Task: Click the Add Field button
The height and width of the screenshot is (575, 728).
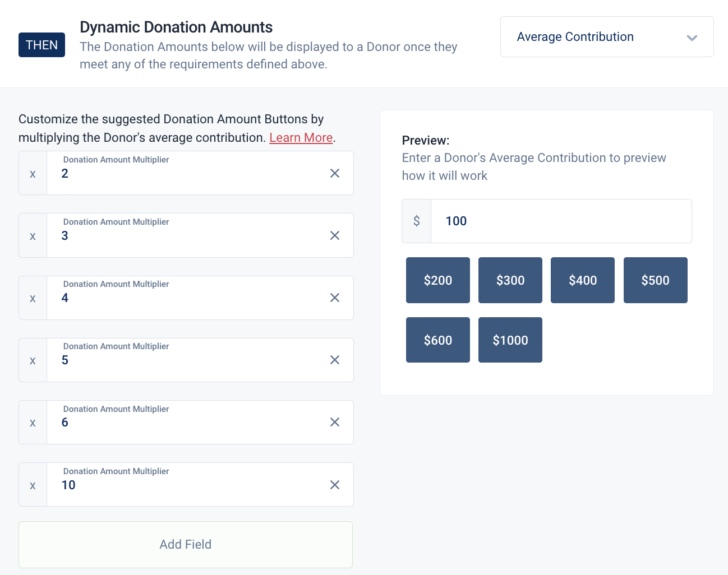Action: tap(186, 545)
